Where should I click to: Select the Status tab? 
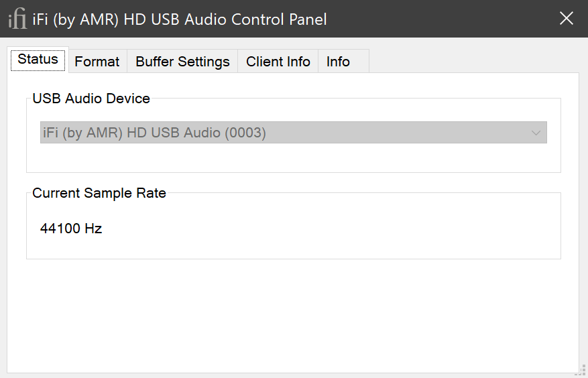38,59
